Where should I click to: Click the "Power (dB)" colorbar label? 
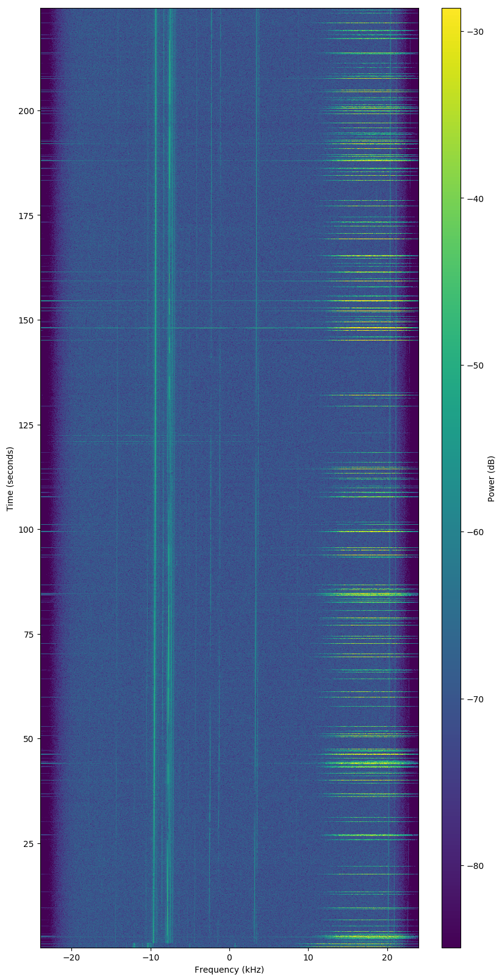(492, 478)
